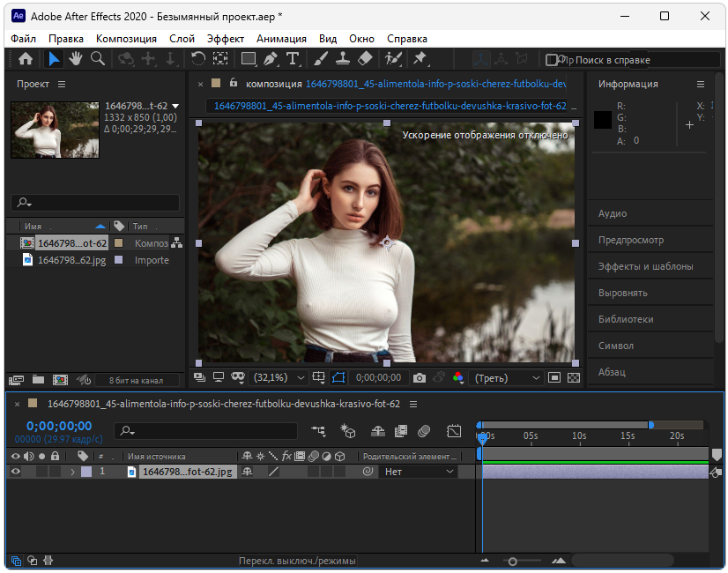This screenshot has height=573, width=728.
Task: Open the Композиция menu
Action: tap(126, 39)
